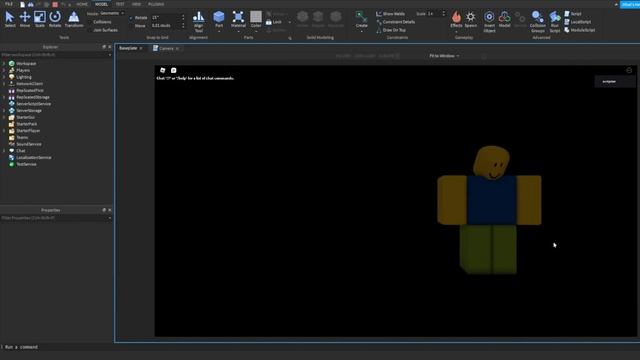640x360 pixels.
Task: Expand the Lighting node
Action: point(4,77)
